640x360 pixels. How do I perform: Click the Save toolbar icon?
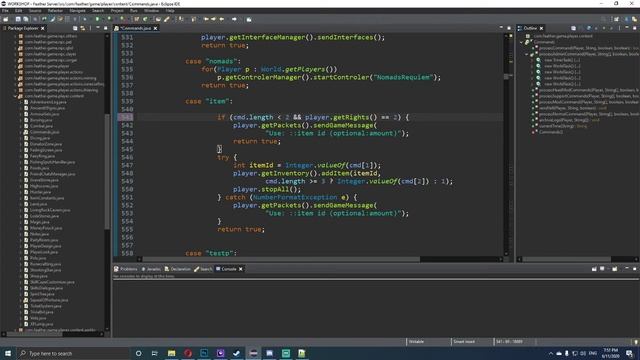click(18, 19)
